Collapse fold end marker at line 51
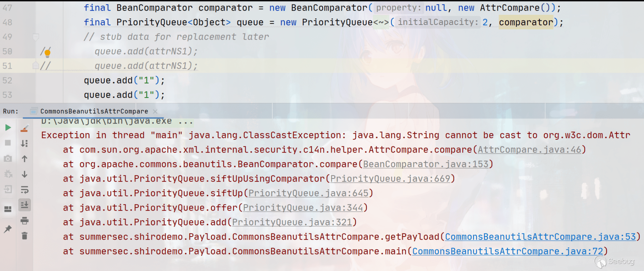The width and height of the screenshot is (644, 271). 36,66
